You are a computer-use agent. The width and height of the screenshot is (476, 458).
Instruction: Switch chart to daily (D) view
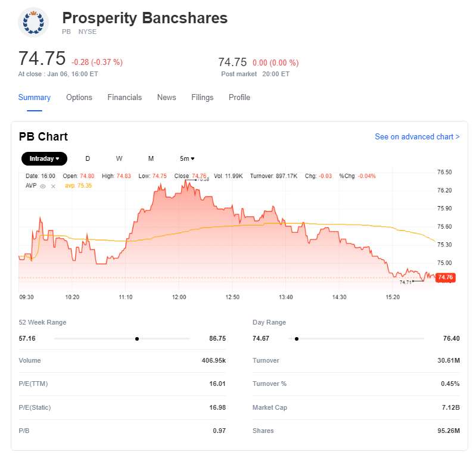tap(88, 158)
